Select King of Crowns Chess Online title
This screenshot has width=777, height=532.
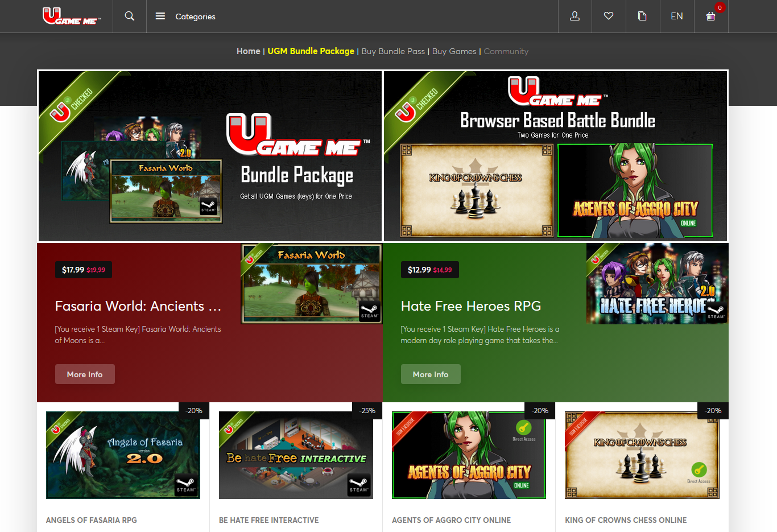(x=626, y=520)
